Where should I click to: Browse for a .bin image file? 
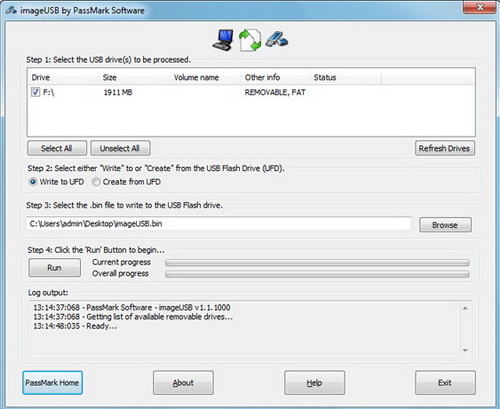[x=445, y=225]
